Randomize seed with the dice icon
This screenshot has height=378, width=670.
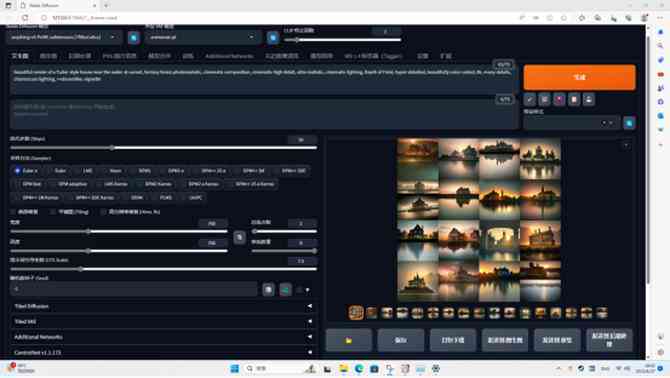268,290
